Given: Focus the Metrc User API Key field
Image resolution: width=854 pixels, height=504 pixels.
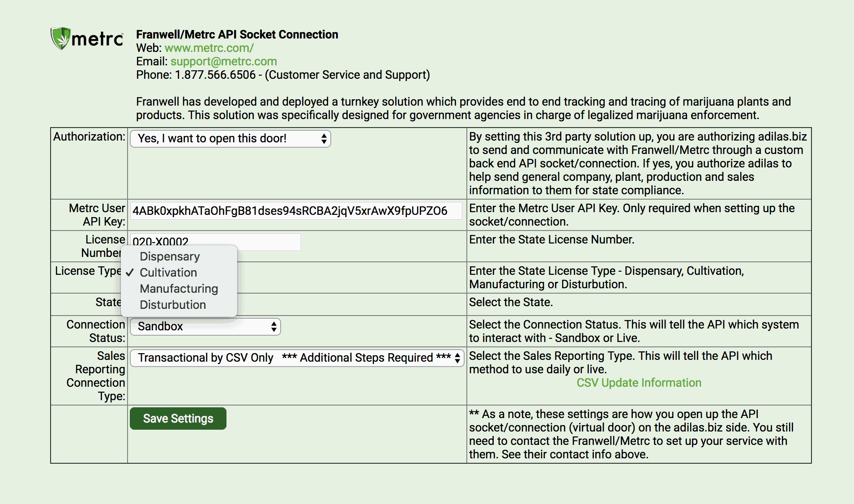Looking at the screenshot, I should 296,211.
